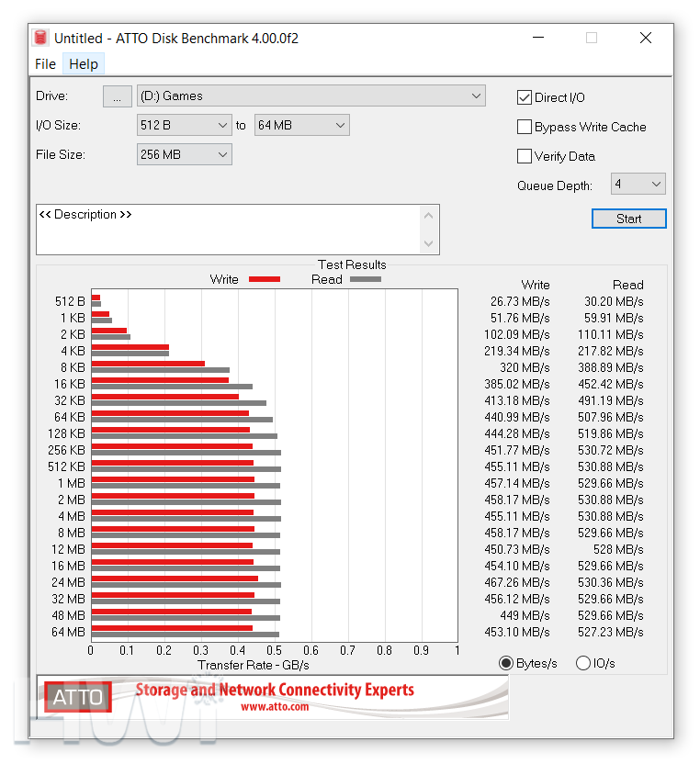Viewport: 700px width, 764px height.
Task: Click the drive browse '...' button
Action: tap(117, 96)
